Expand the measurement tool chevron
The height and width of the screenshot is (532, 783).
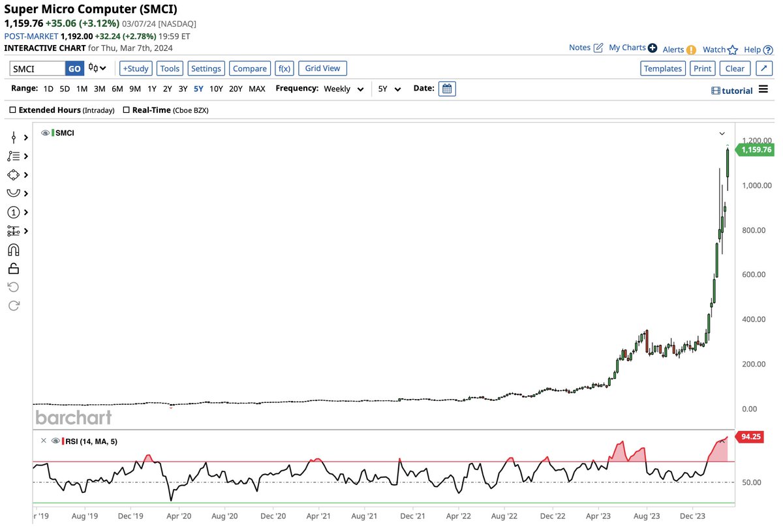pyautogui.click(x=25, y=231)
